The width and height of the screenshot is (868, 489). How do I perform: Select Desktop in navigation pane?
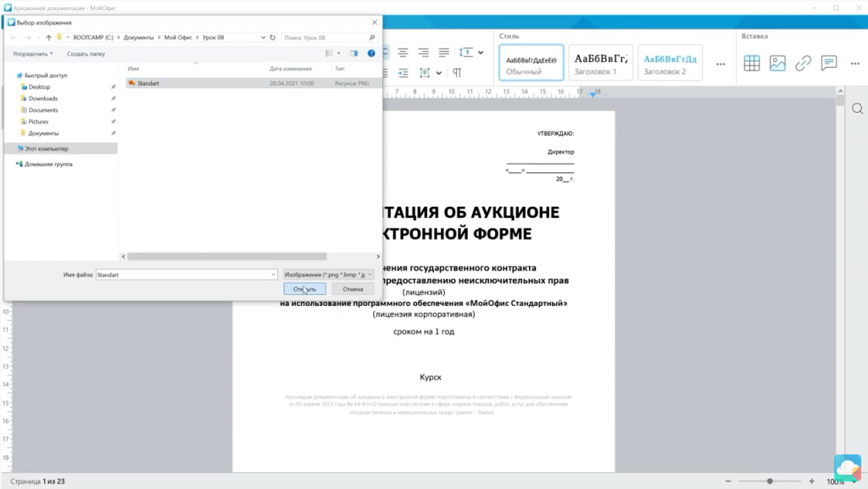pyautogui.click(x=39, y=86)
